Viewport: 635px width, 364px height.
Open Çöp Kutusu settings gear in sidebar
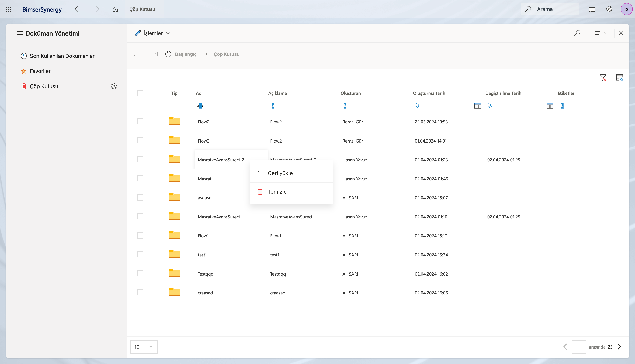(114, 86)
